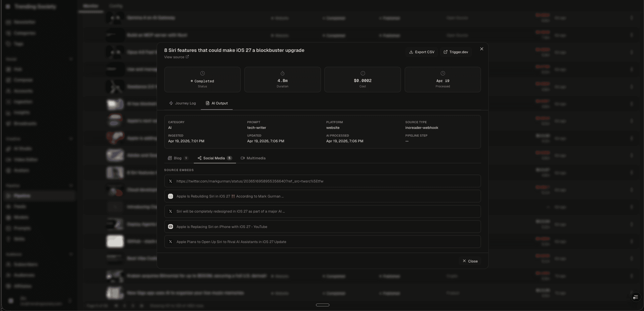Viewport: 644px width, 311px height.
Task: Switch to the Config tab
Action: click(x=115, y=6)
